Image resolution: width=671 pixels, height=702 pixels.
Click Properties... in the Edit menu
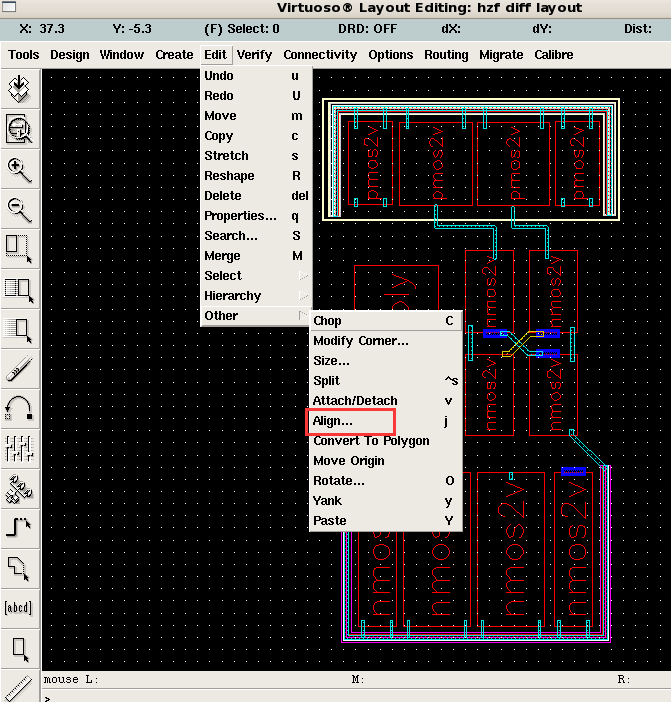pos(240,216)
